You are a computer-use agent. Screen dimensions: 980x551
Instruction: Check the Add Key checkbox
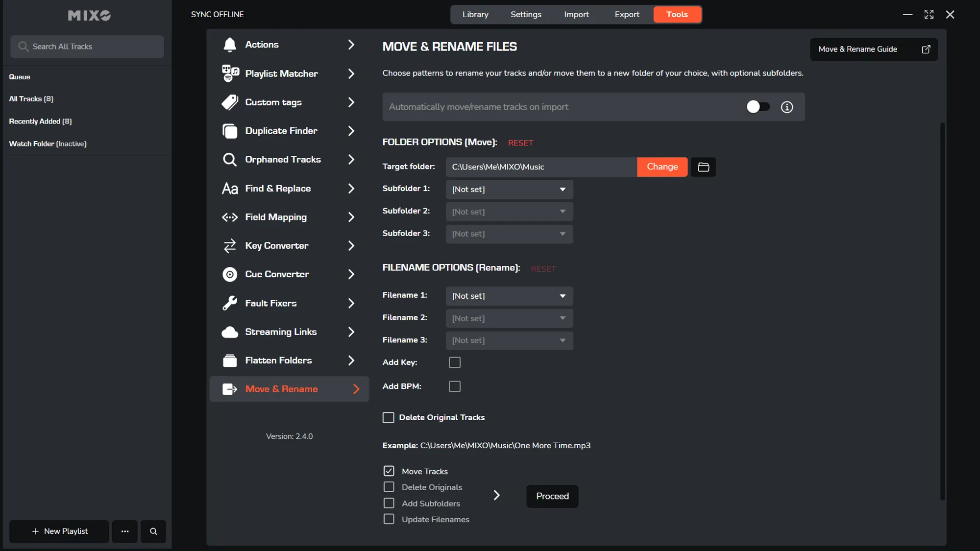(454, 362)
